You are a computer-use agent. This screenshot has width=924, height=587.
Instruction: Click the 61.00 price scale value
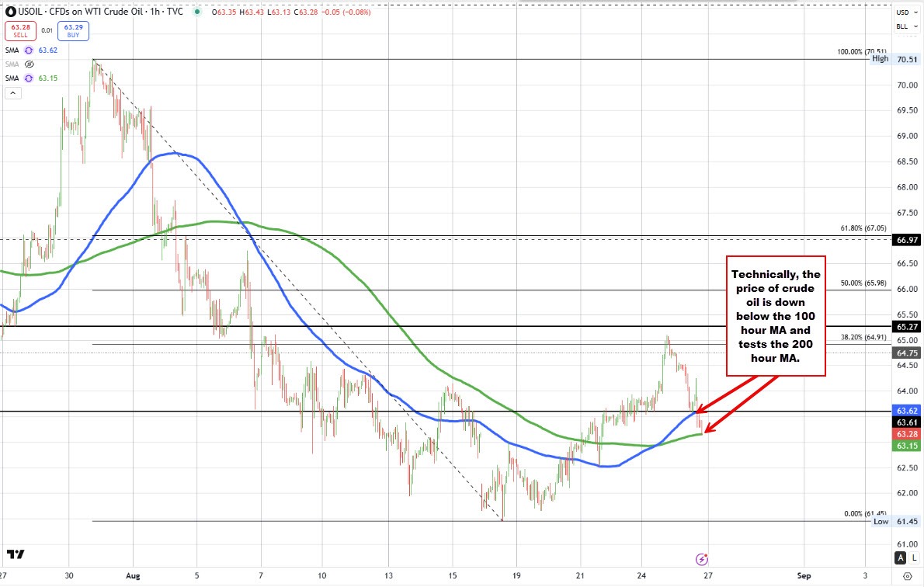coord(908,544)
